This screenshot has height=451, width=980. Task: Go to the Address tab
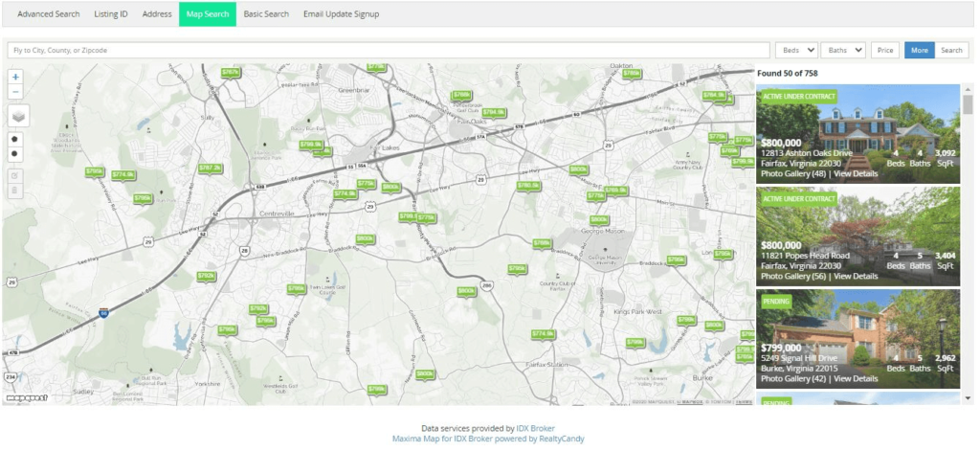157,13
